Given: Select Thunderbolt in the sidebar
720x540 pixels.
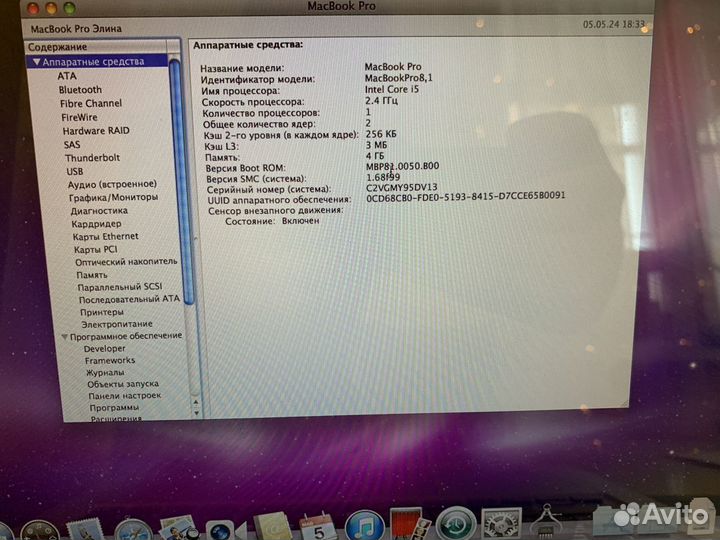Looking at the screenshot, I should point(92,158).
